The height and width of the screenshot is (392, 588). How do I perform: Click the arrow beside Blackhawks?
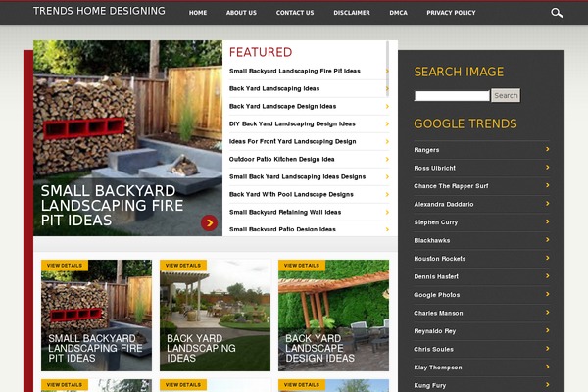coord(548,240)
